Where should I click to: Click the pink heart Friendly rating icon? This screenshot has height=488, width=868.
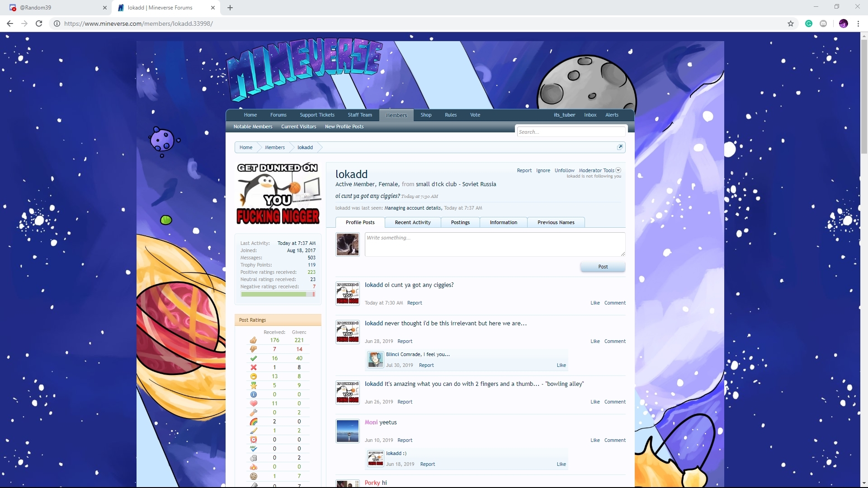point(253,404)
